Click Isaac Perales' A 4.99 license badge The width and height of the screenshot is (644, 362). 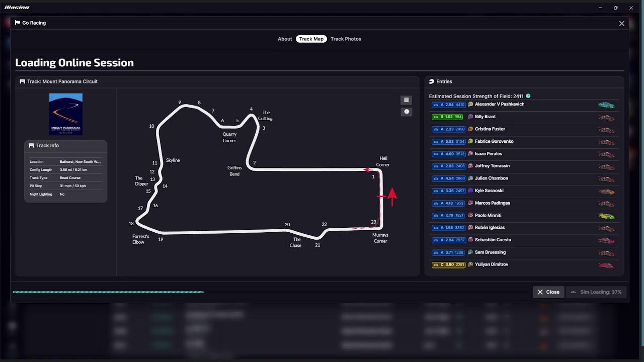click(x=448, y=154)
